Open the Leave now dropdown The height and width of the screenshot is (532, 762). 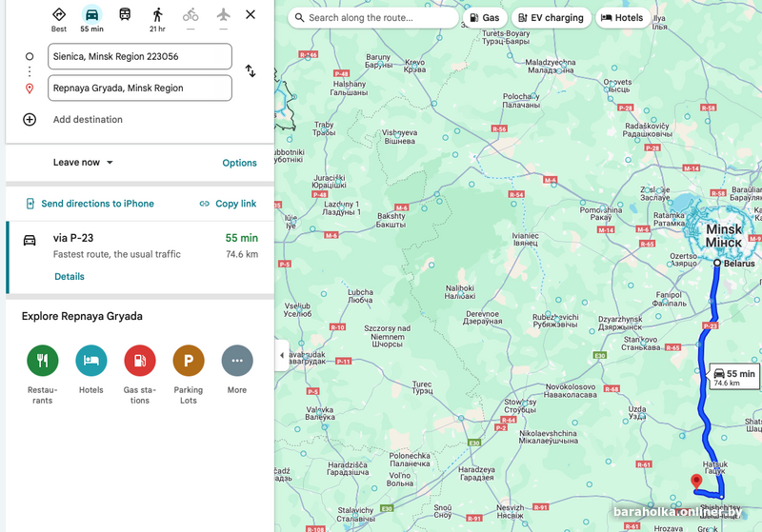pos(83,162)
